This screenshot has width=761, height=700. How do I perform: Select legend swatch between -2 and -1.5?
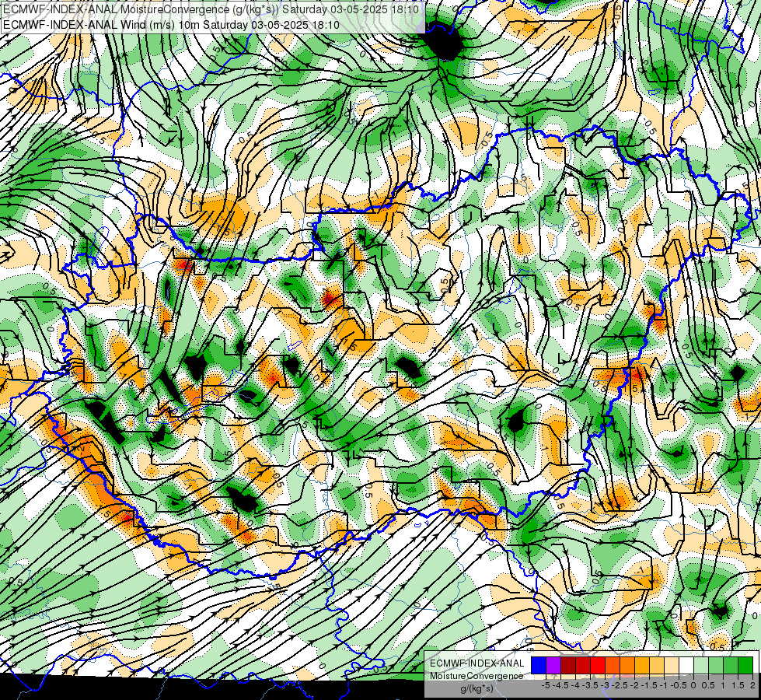[643, 666]
